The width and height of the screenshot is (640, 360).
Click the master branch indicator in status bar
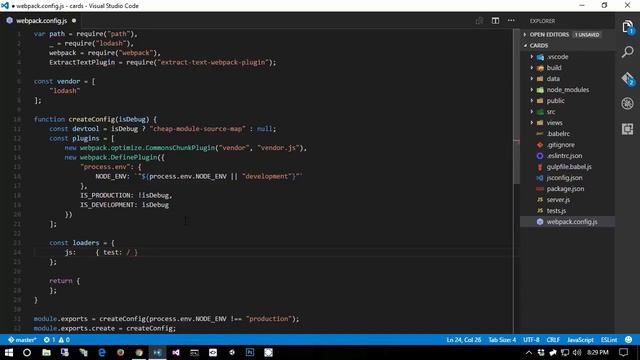22,340
